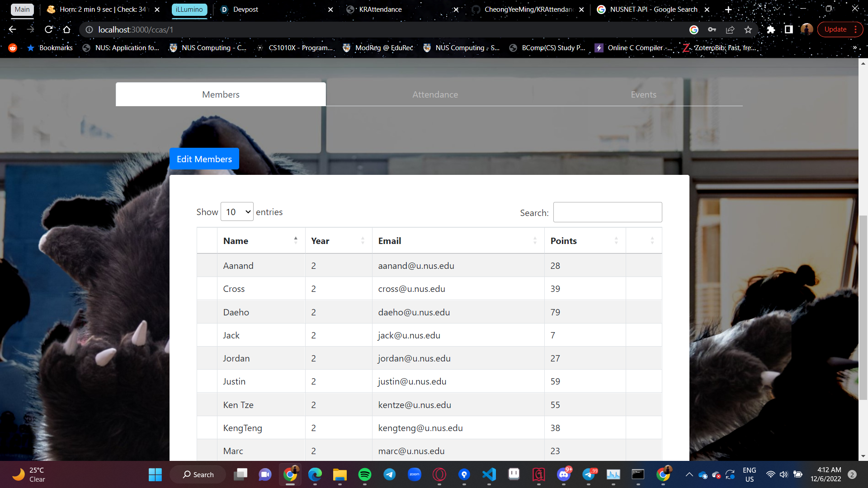Reload the page with refresh icon

[x=48, y=29]
